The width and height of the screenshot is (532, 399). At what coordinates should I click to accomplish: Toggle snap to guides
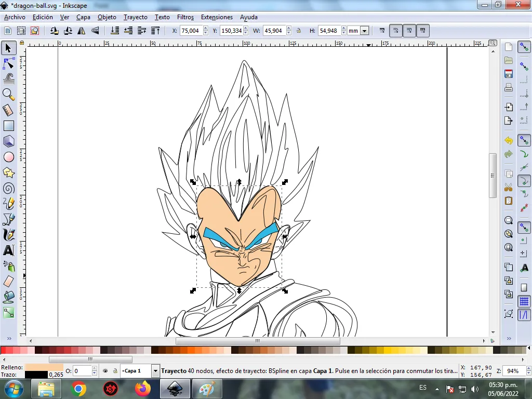click(x=524, y=315)
